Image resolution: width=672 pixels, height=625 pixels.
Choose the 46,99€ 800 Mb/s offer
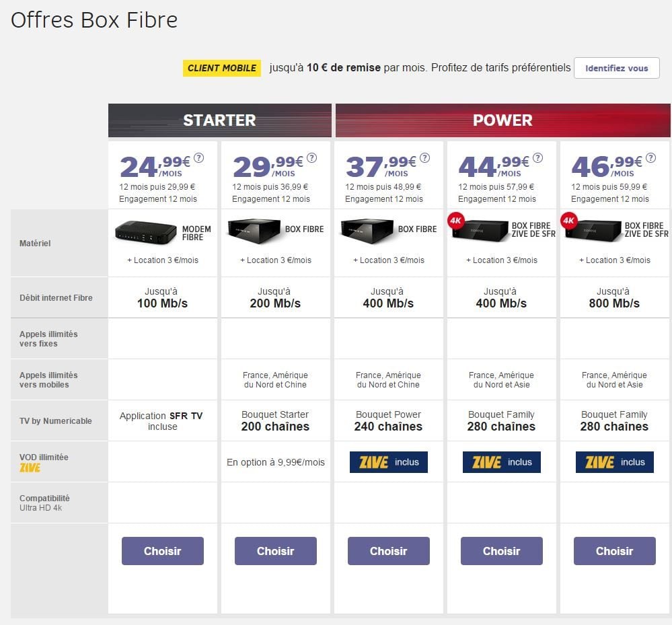[614, 551]
